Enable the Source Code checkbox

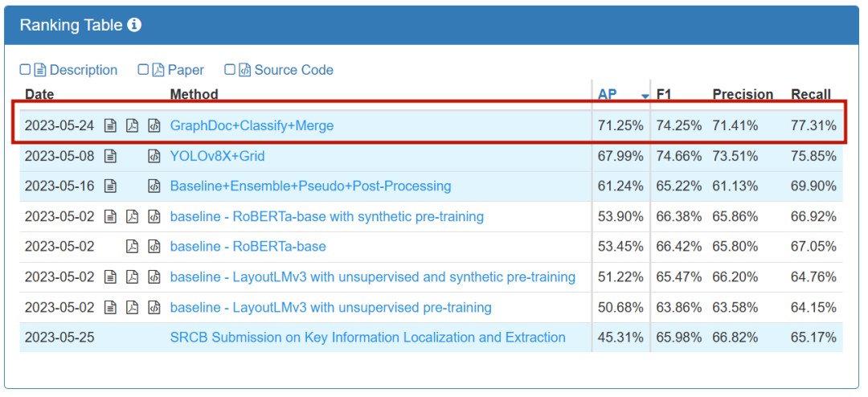(230, 70)
